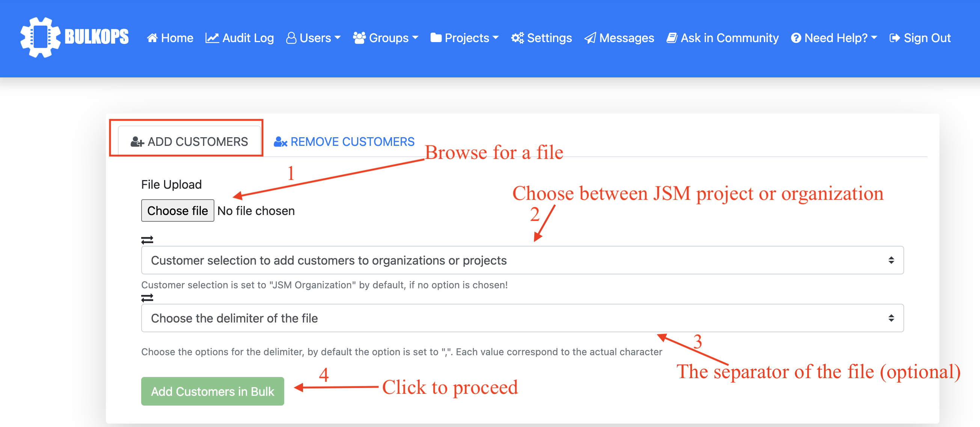Click the Sign Out arrow icon

895,38
